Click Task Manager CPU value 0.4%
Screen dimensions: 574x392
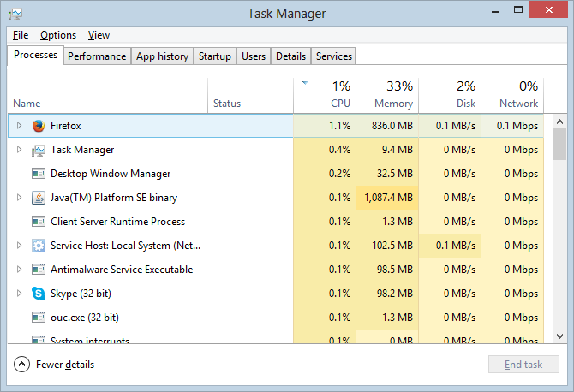(340, 150)
